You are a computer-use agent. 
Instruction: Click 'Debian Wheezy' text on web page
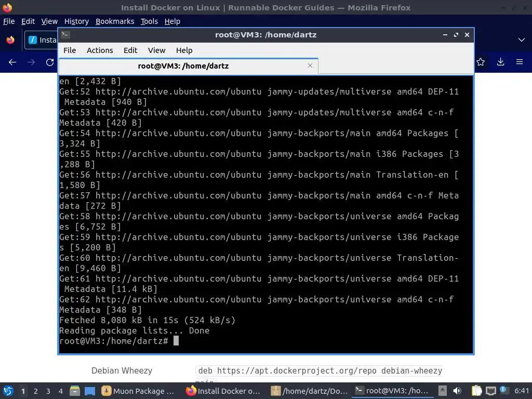pos(122,370)
